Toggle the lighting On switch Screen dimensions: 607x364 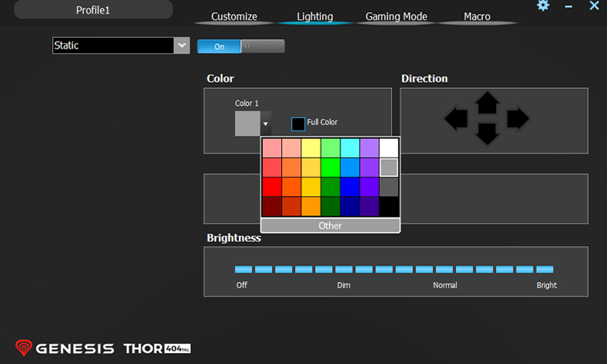[219, 46]
